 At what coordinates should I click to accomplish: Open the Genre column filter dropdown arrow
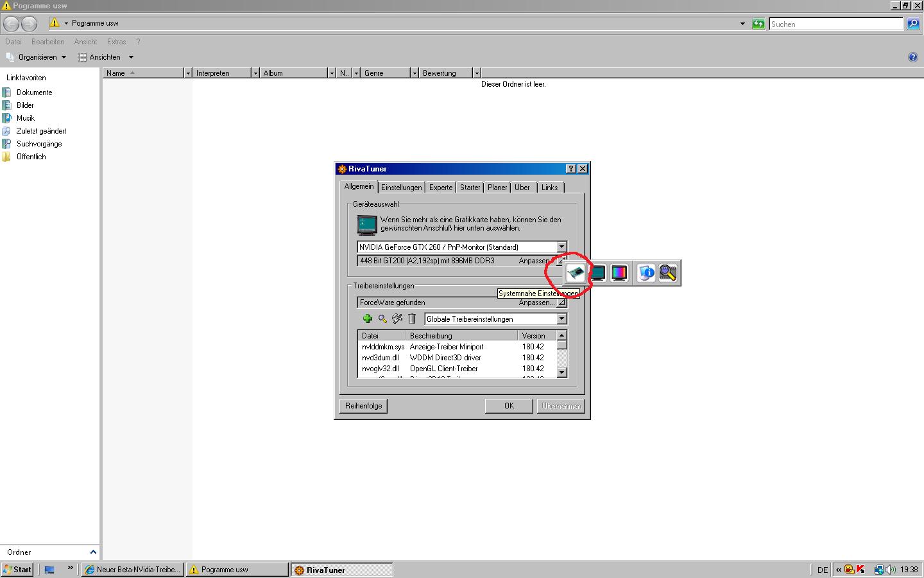point(415,73)
